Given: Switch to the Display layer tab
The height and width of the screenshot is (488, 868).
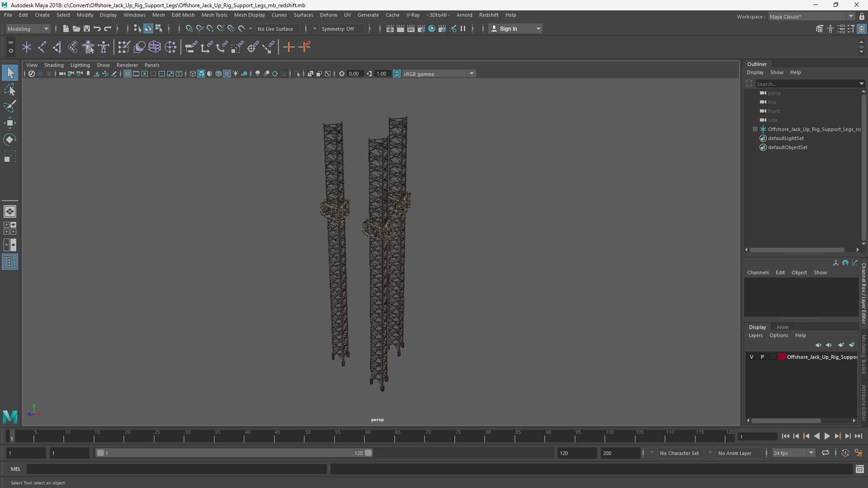Looking at the screenshot, I should [757, 327].
